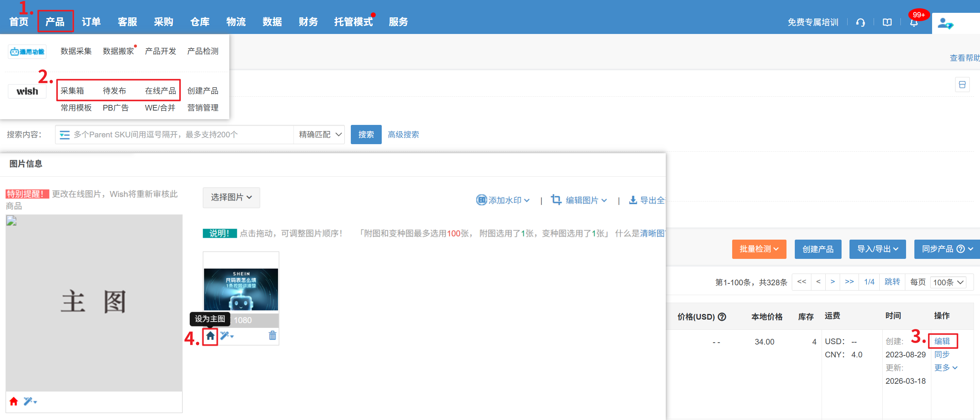
Task: Click the 高级搜索 link
Action: [403, 135]
